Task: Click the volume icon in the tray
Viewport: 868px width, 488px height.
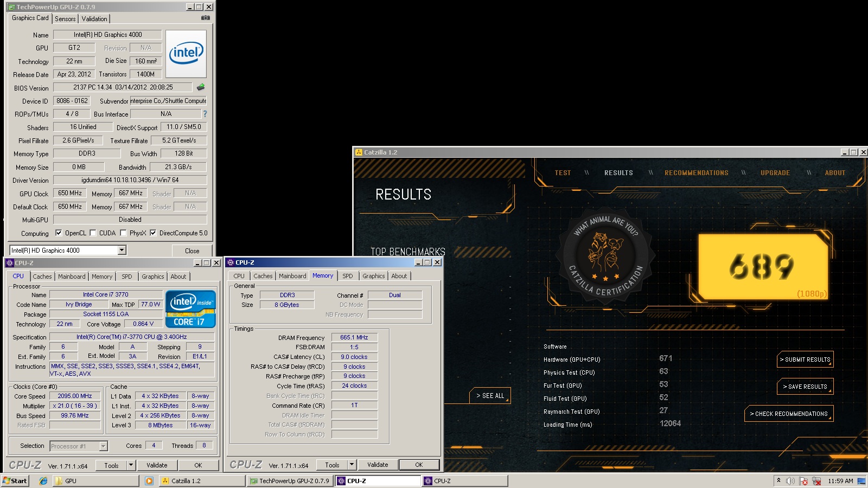Action: 790,481
